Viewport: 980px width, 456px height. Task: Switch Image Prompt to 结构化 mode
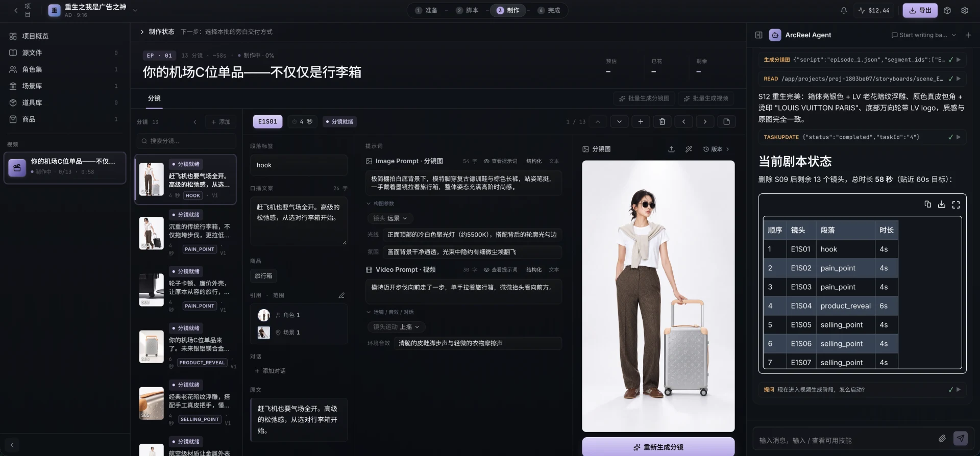[x=534, y=161]
